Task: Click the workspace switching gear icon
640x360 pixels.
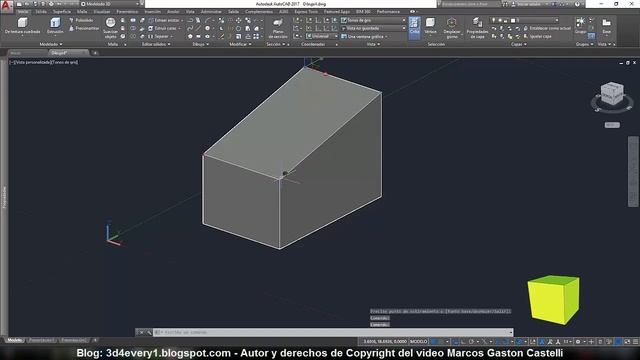Action: [578, 342]
